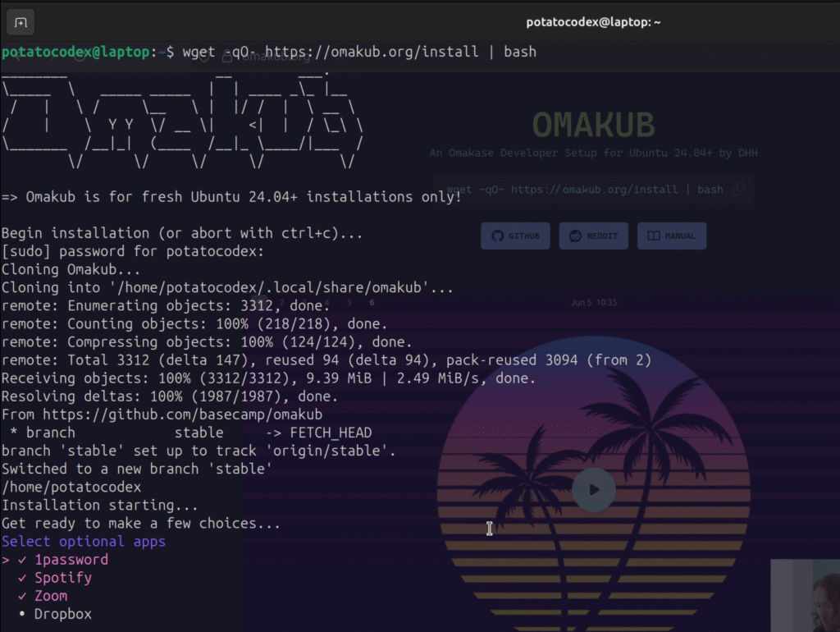This screenshot has height=632, width=840.
Task: Open a new terminal tab with the plus icon
Action: click(21, 22)
